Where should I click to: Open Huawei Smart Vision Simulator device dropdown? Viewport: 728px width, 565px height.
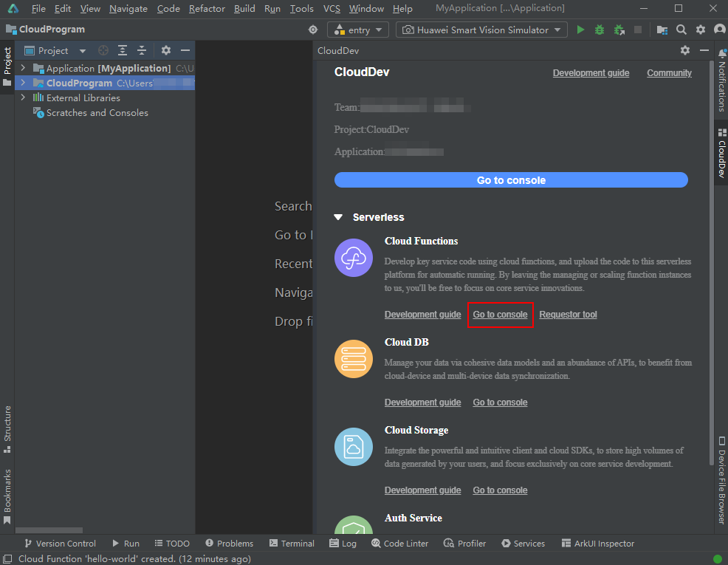481,30
